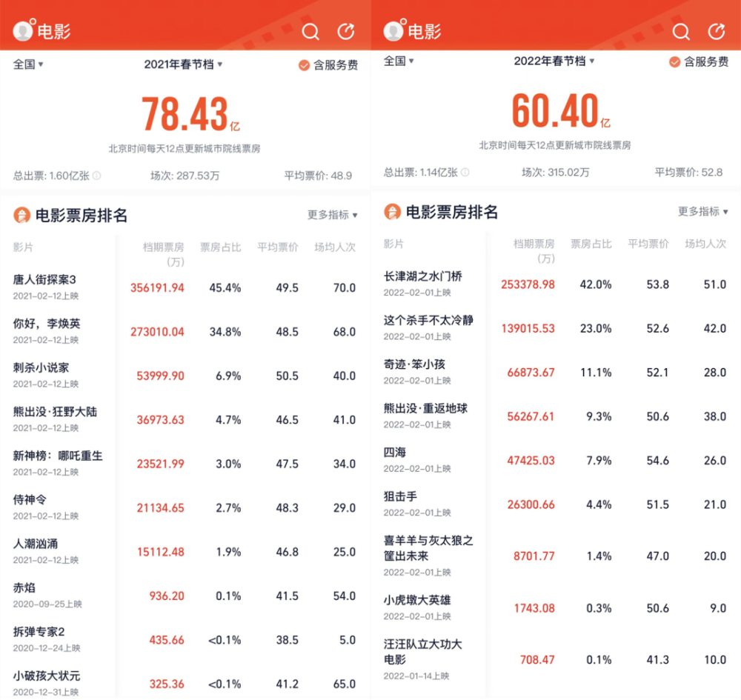The width and height of the screenshot is (741, 700).
Task: Select 四海 title
Action: pos(395,453)
